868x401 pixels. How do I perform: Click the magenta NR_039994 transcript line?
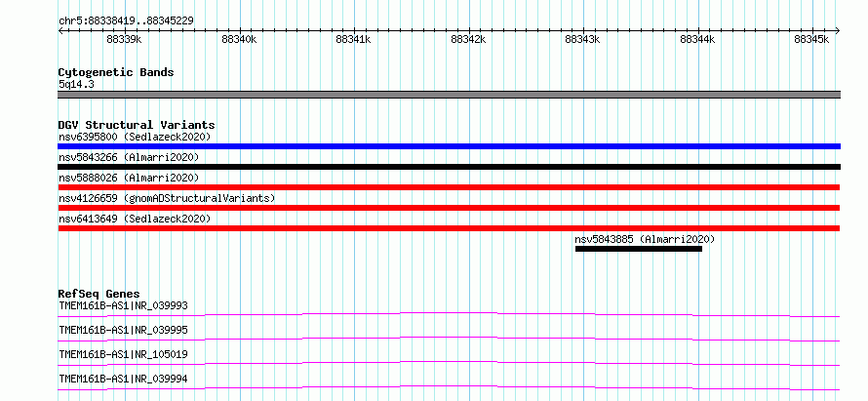(x=449, y=387)
